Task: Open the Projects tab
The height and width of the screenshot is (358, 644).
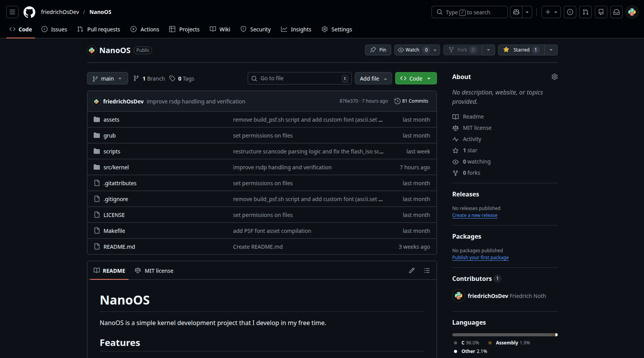Action: click(x=184, y=29)
